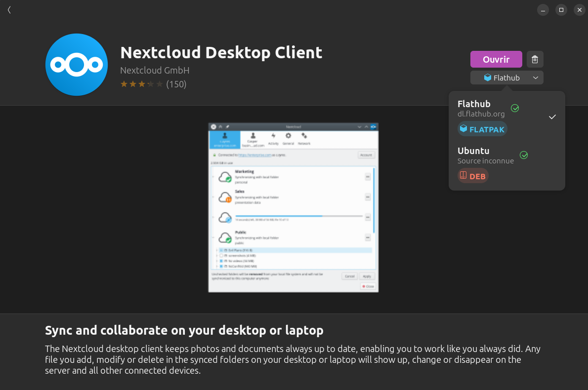
Task: Click the FLATPAK format badge
Action: click(482, 129)
